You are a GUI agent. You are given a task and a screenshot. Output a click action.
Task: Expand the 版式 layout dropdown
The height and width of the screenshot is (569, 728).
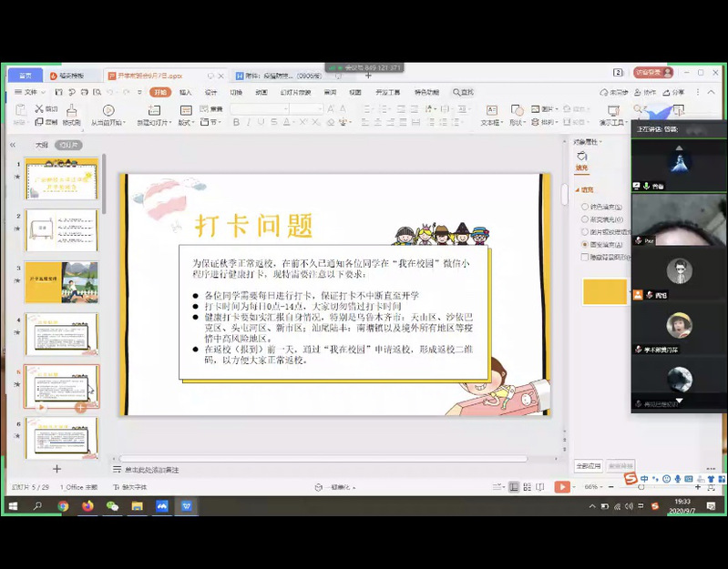[186, 122]
